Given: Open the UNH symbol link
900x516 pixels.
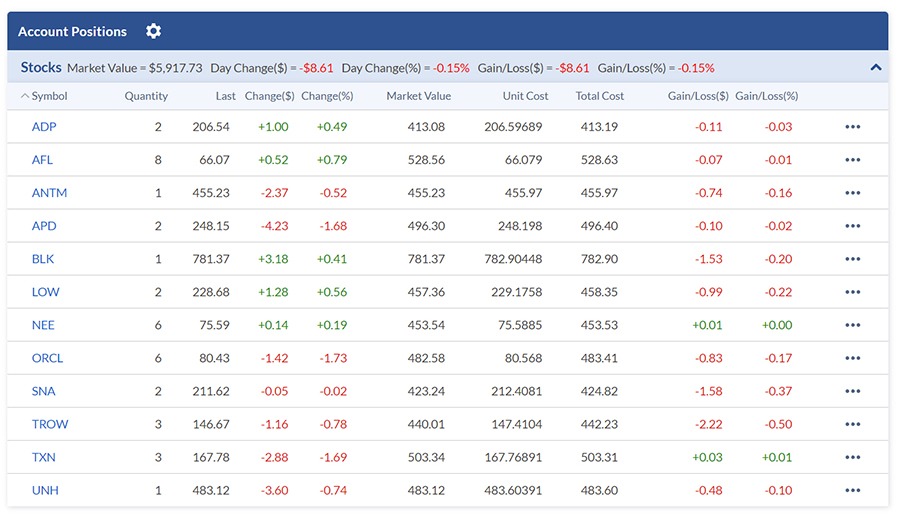Looking at the screenshot, I should 45,491.
